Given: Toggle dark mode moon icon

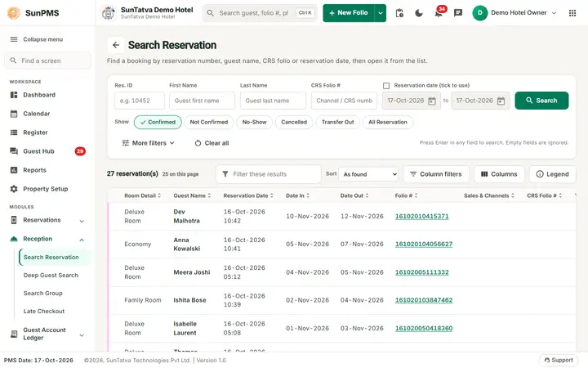Looking at the screenshot, I should (419, 13).
